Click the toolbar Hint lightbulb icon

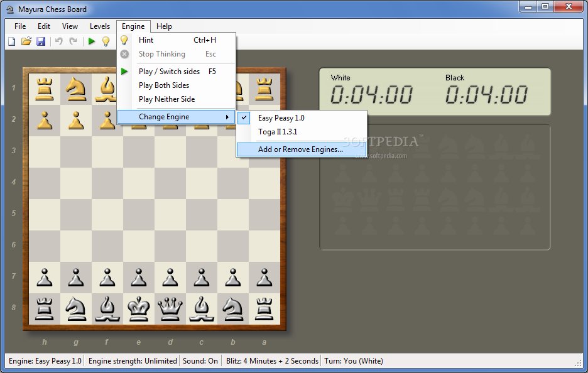click(x=106, y=41)
